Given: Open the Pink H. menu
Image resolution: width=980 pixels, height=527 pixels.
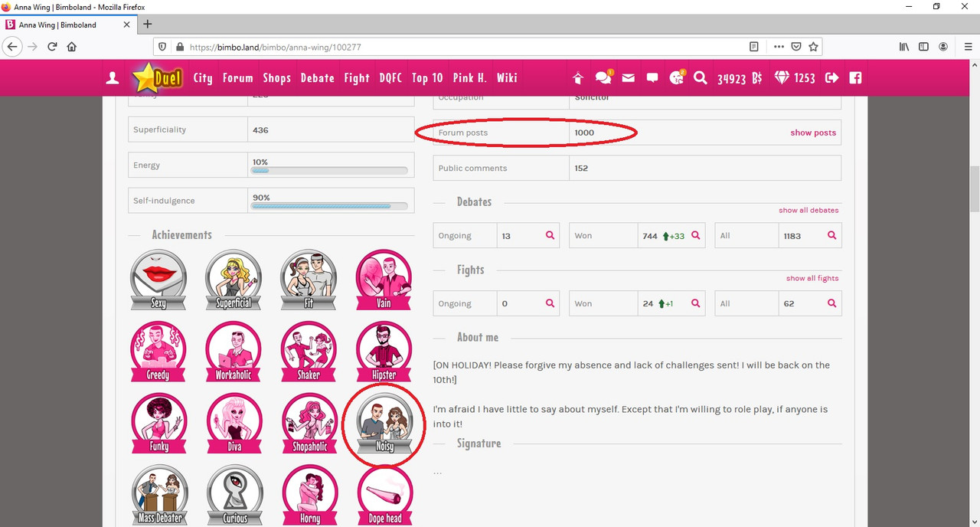Looking at the screenshot, I should coord(470,78).
